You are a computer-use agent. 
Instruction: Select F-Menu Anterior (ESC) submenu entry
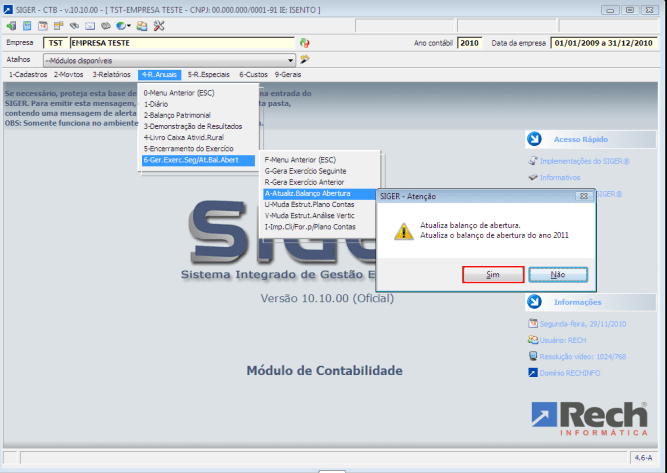click(x=319, y=160)
